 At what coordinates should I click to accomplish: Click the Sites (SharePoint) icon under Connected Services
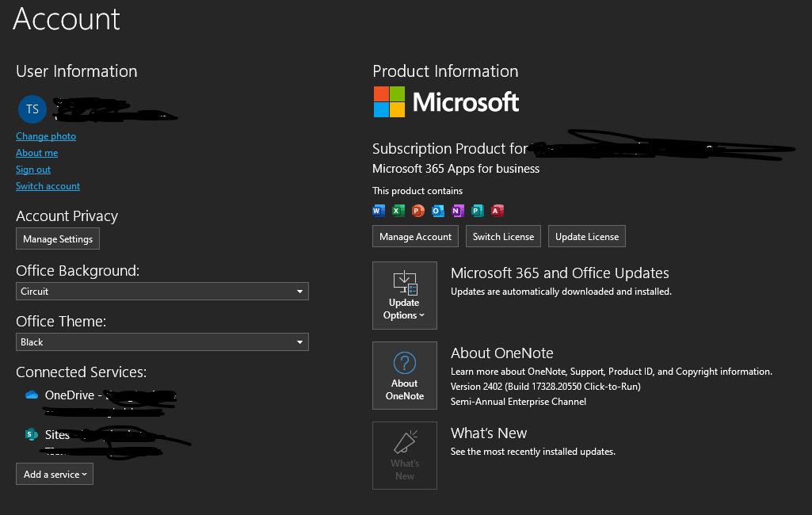coord(31,434)
